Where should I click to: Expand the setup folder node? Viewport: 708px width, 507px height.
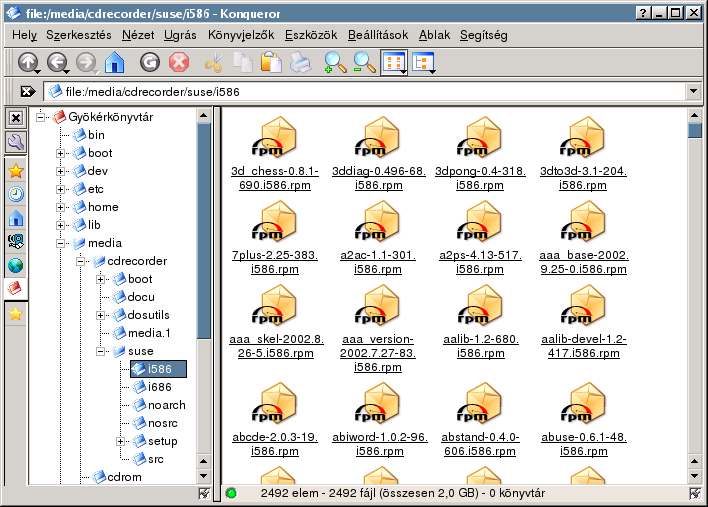pyautogui.click(x=120, y=442)
